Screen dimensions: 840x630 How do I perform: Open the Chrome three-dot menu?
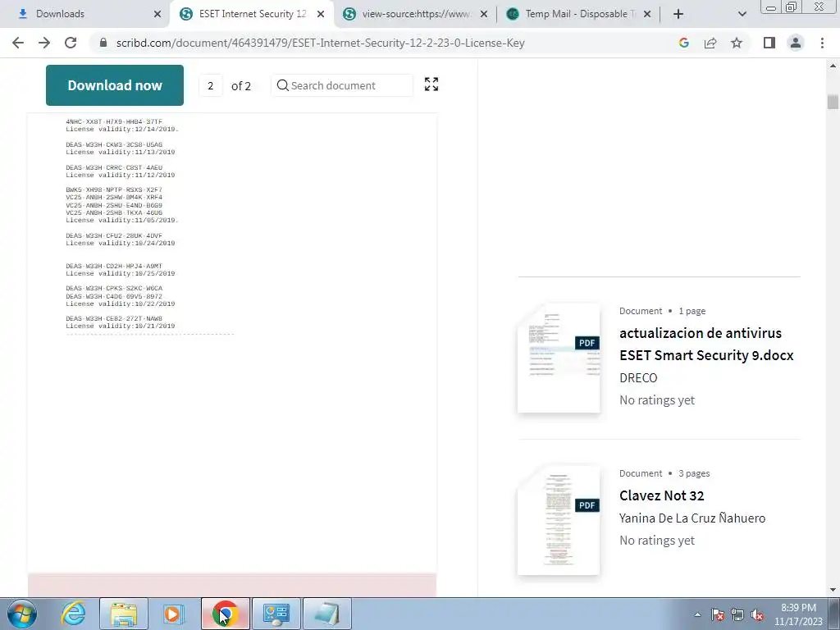822,43
